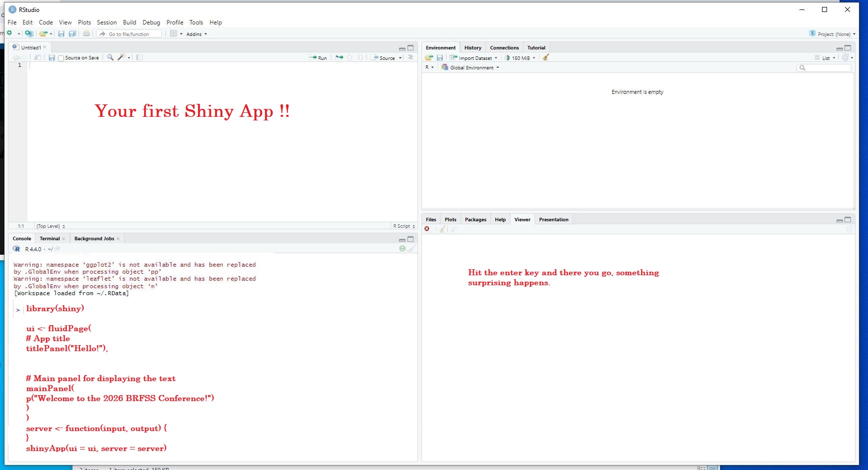Viewport: 868px width, 470px height.
Task: Switch to the Packages tab
Action: [475, 220]
